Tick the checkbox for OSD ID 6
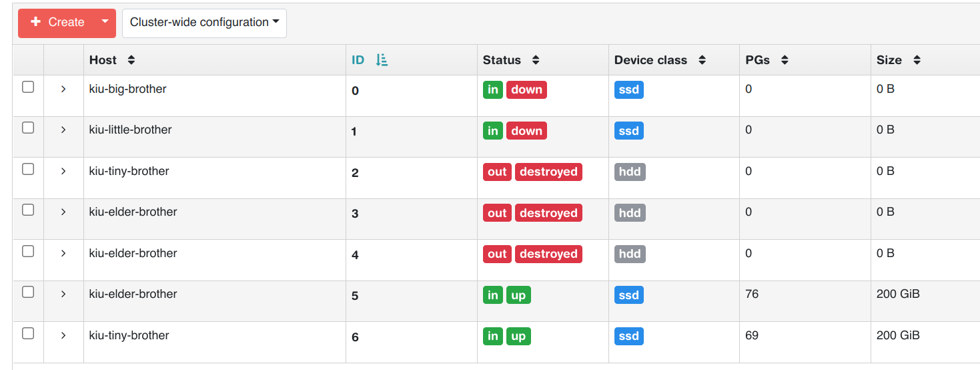The height and width of the screenshot is (370, 980). tap(28, 333)
